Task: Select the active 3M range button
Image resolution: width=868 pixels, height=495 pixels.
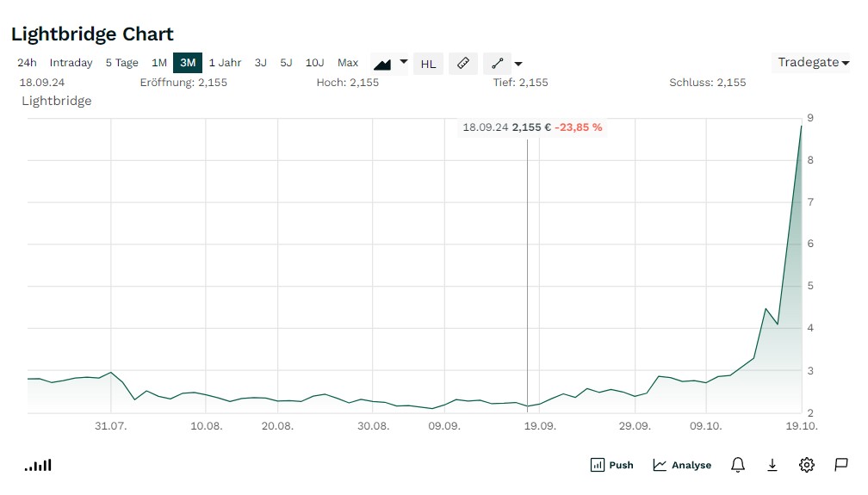Action: point(188,63)
